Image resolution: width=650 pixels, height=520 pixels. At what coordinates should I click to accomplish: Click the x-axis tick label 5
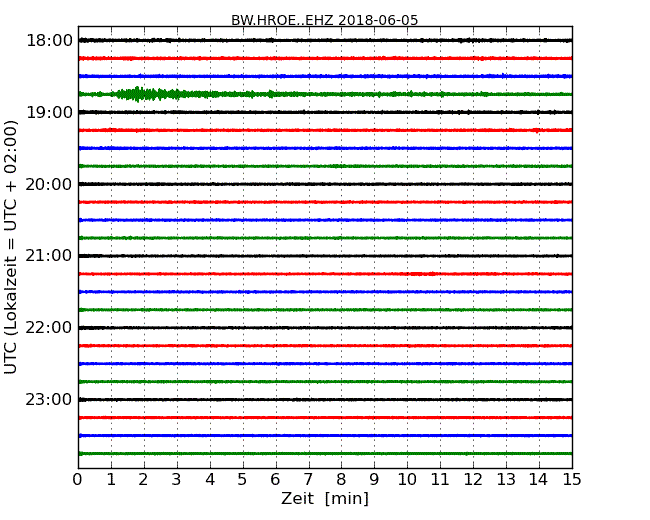[242, 479]
